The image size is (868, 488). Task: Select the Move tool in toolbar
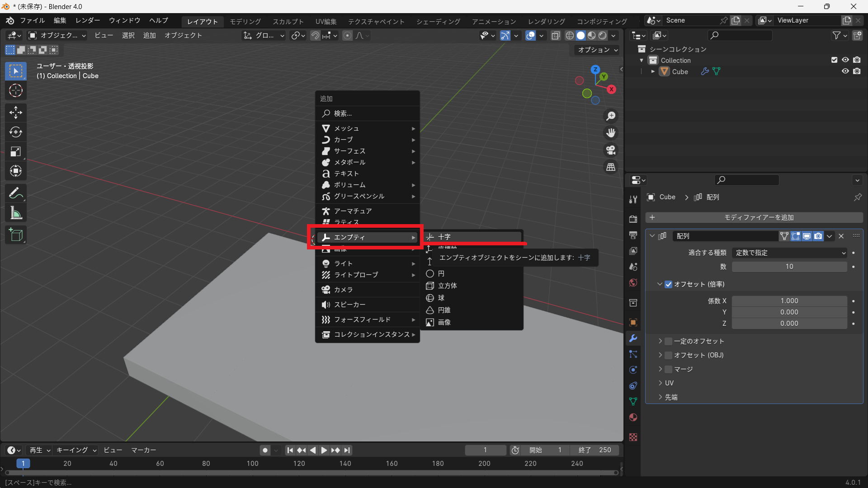(16, 113)
